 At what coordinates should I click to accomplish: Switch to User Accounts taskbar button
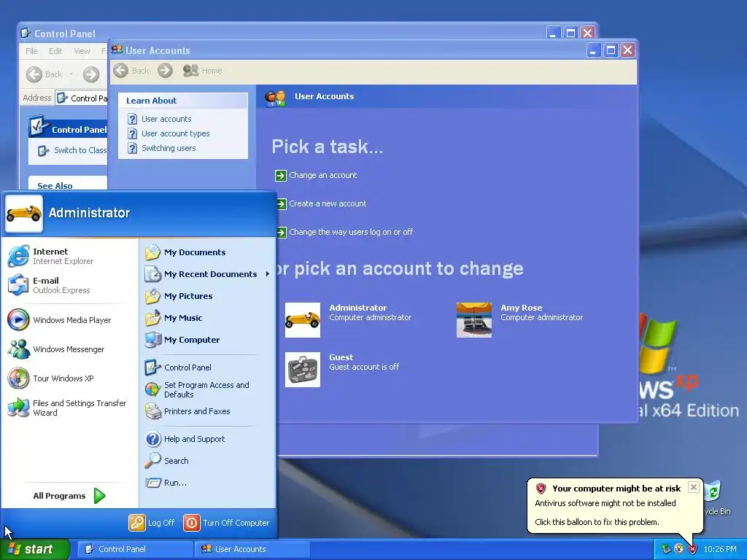point(252,549)
